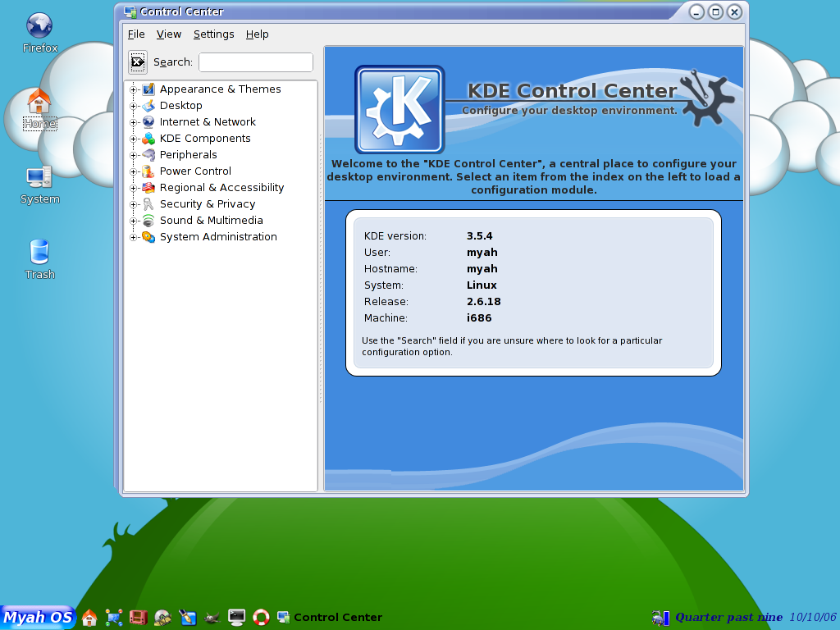Click the red media player panel icon

[x=138, y=617]
